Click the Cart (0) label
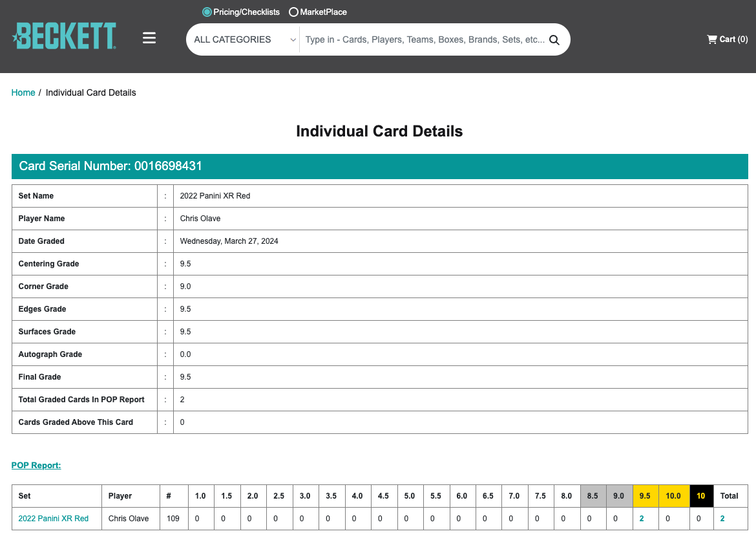 click(x=733, y=39)
